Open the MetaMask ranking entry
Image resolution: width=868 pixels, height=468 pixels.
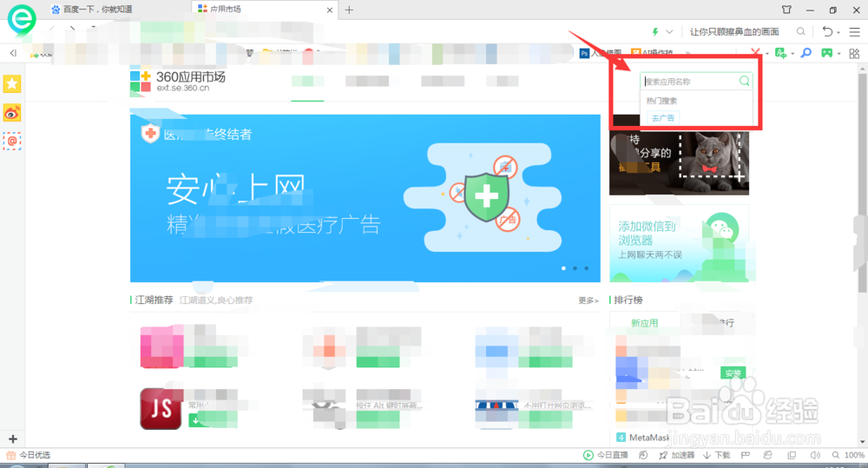tap(643, 438)
